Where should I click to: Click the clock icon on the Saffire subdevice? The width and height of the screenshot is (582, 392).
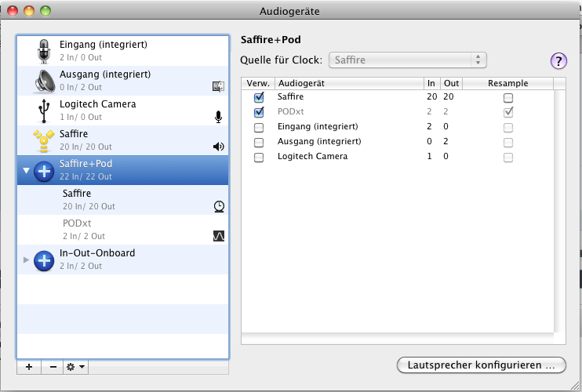tap(219, 206)
